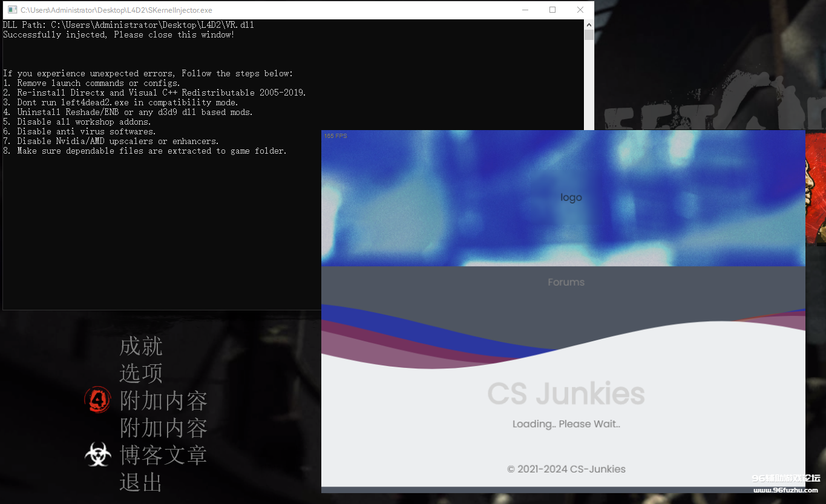Click the CS Junkies wordmark logo
Screen dimensions: 826x504
pos(566,394)
